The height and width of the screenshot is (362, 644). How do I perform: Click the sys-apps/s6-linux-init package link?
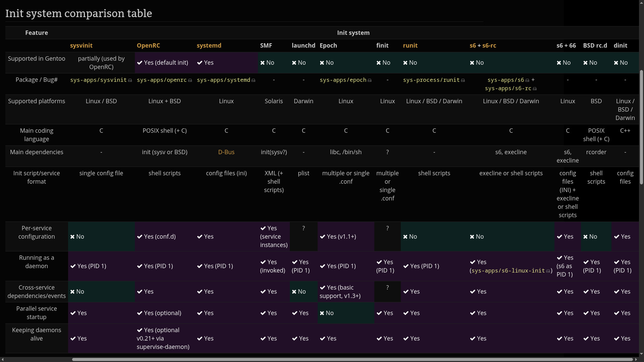pos(508,271)
